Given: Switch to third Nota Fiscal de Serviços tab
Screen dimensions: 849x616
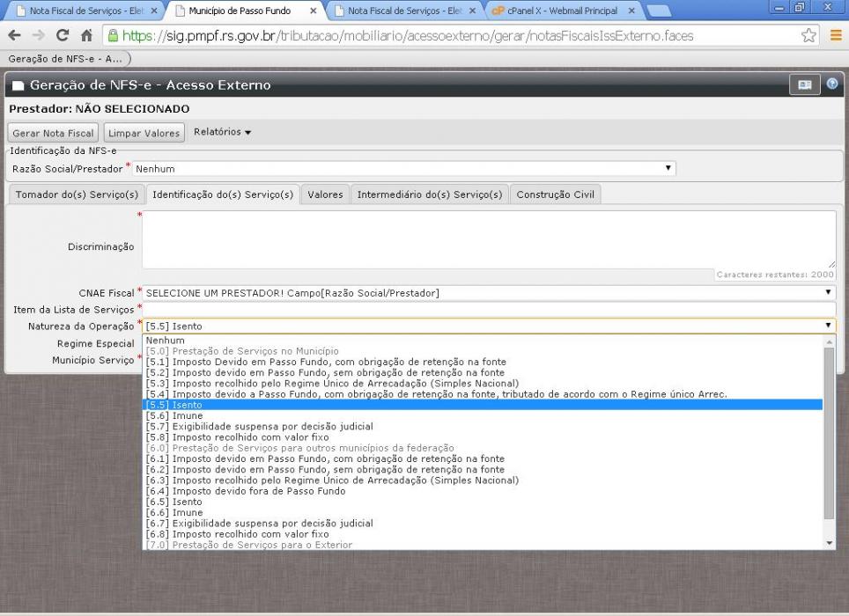Looking at the screenshot, I should pos(405,11).
